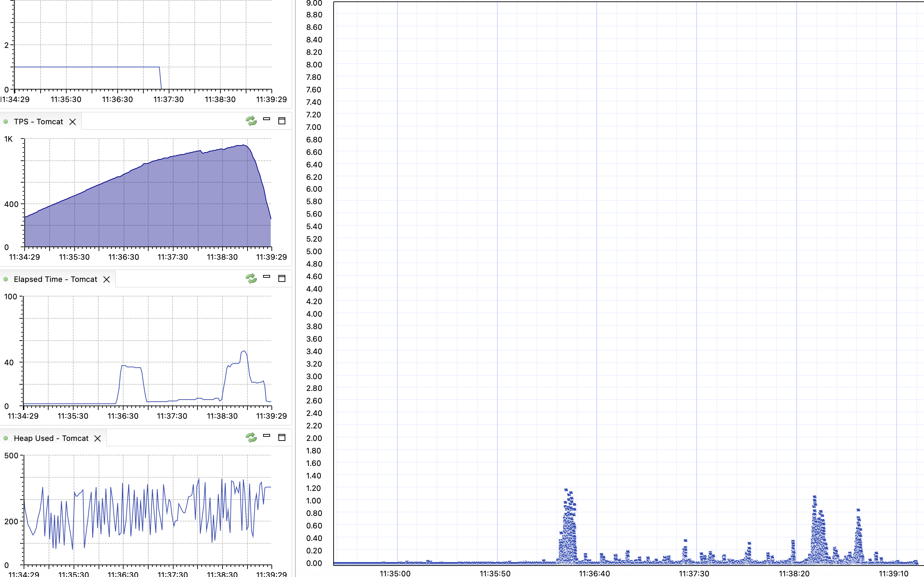This screenshot has width=924, height=577.
Task: Refresh the Heap Used - Tomcat chart
Action: click(x=251, y=437)
